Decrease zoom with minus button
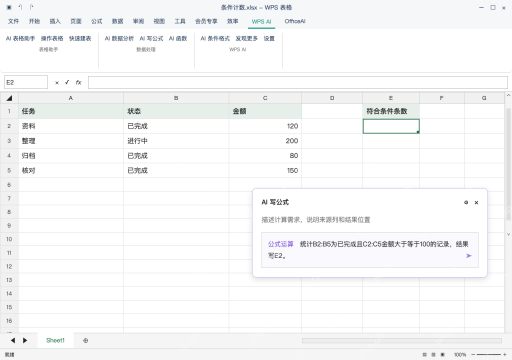Screen dimensions: 512x360 click(473, 355)
